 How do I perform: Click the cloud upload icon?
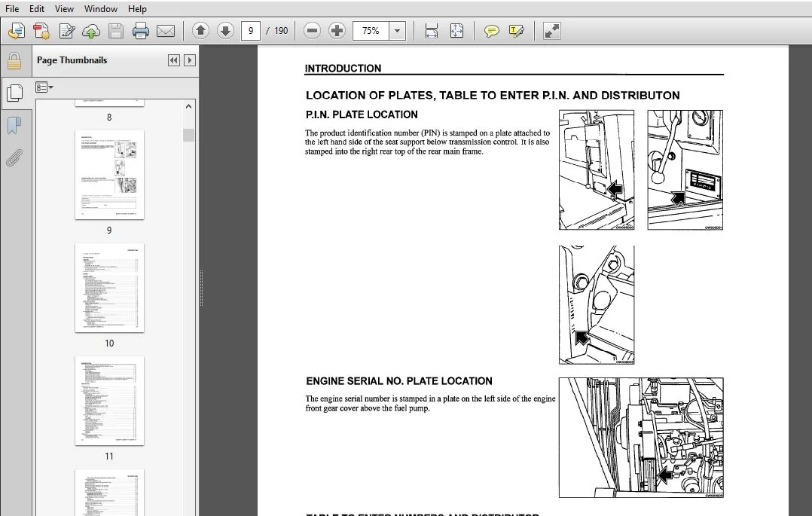[x=91, y=31]
